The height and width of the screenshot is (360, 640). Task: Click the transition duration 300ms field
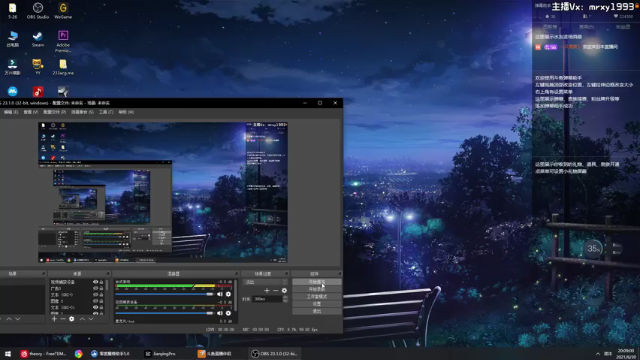pyautogui.click(x=267, y=299)
